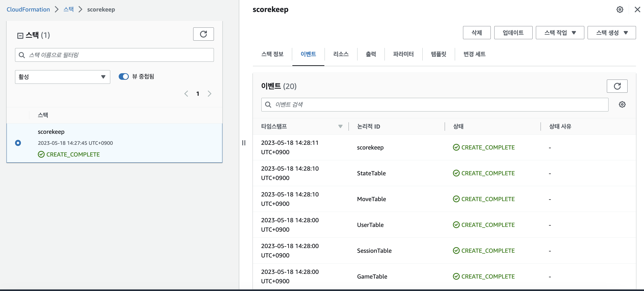Click the 스택 column header in list

tap(43, 115)
